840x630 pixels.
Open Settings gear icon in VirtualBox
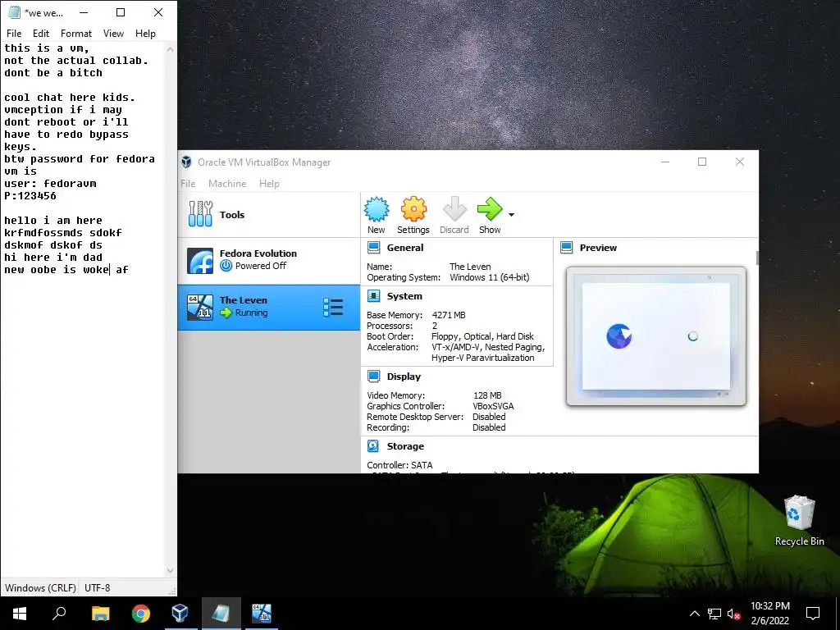point(413,209)
